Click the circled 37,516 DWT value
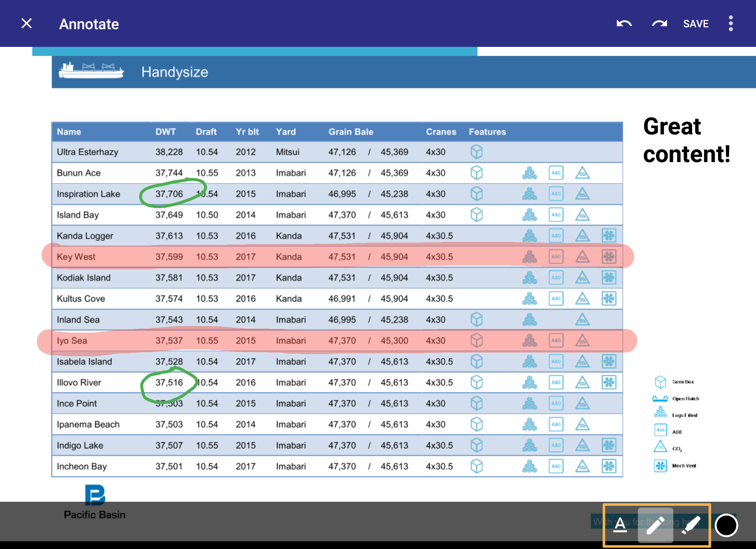The width and height of the screenshot is (756, 549). (x=169, y=382)
